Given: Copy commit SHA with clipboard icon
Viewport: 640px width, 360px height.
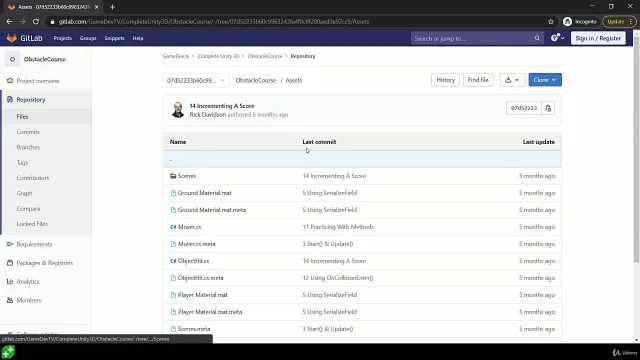Looking at the screenshot, I should click(548, 108).
